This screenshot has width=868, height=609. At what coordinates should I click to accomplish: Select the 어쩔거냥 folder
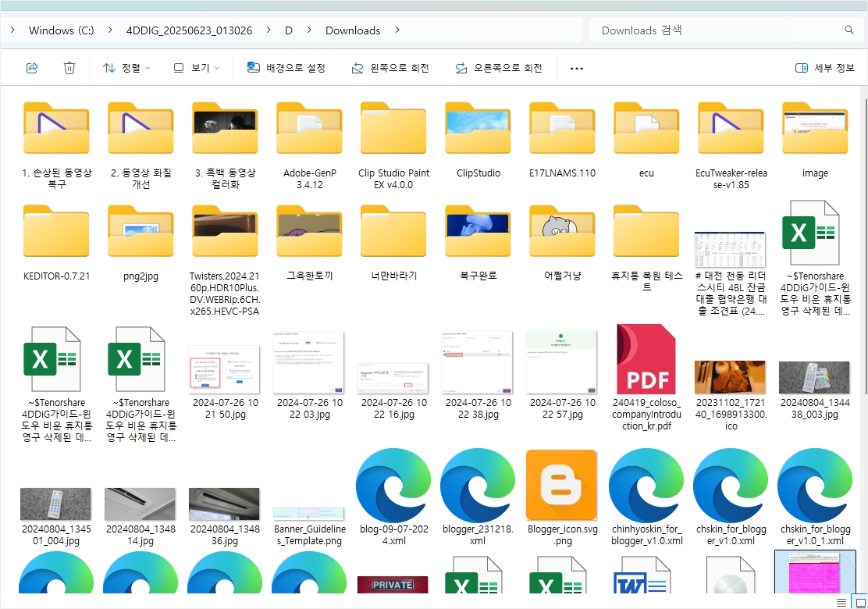coord(563,243)
